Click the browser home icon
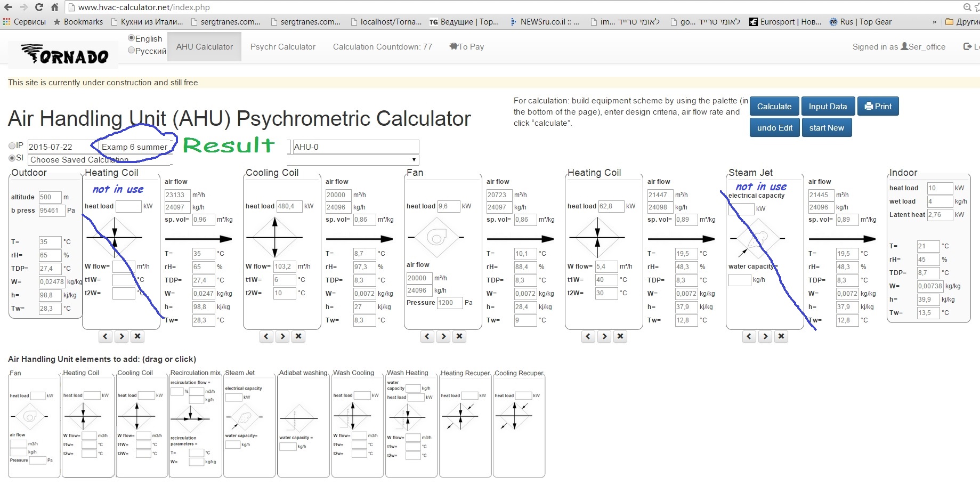Image resolution: width=980 pixels, height=493 pixels. click(x=54, y=7)
